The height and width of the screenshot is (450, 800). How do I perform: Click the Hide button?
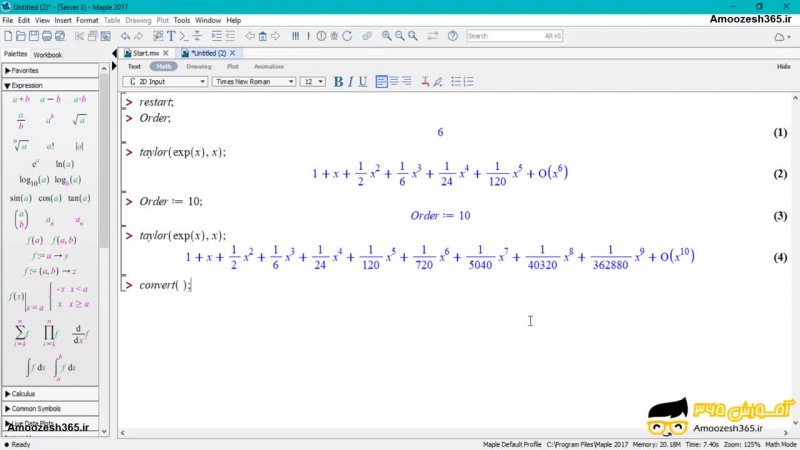(783, 66)
